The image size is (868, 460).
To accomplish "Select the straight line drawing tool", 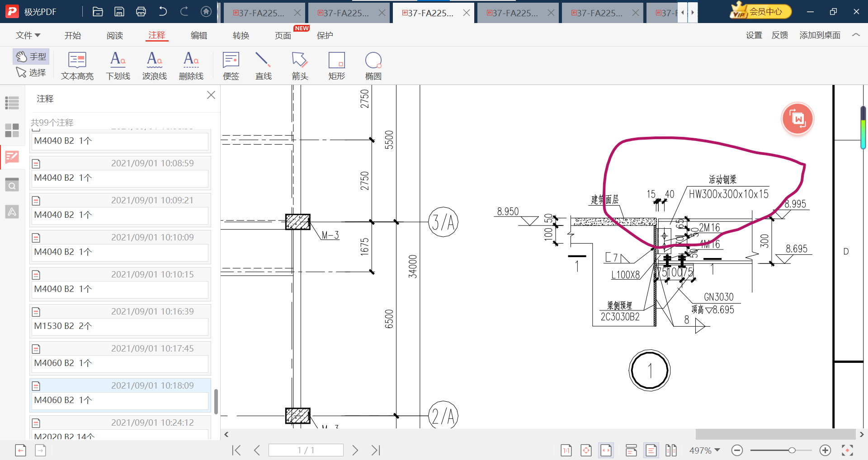I will (x=264, y=66).
